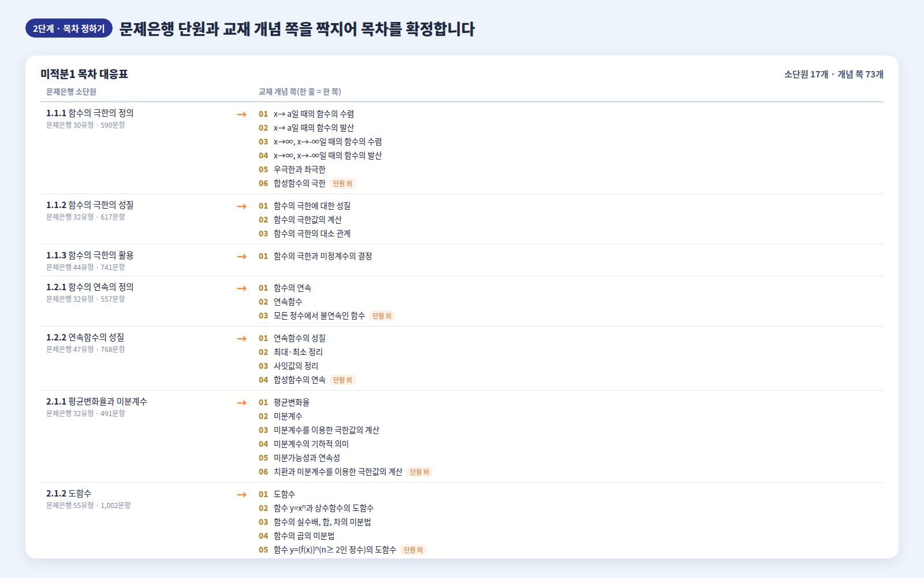Click '단원 외' badge beside '합성함수의 연속'
924x578 pixels.
pyautogui.click(x=342, y=380)
